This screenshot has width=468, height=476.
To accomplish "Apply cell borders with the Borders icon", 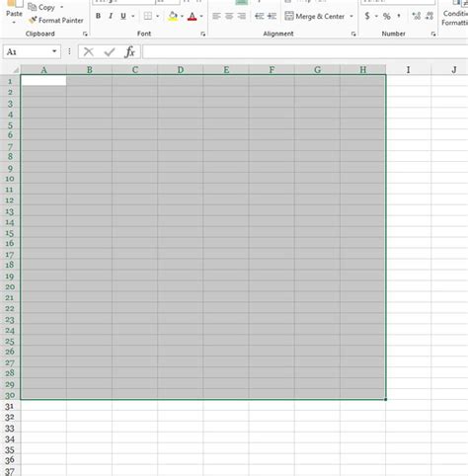I will 148,16.
